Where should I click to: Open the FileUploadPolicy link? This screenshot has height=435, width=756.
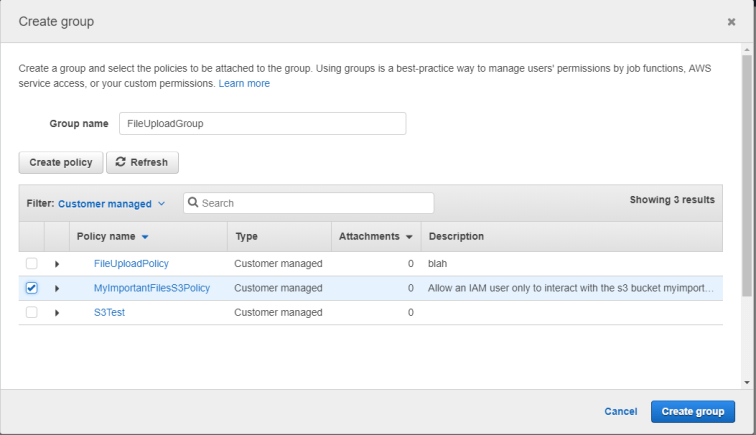coord(131,264)
